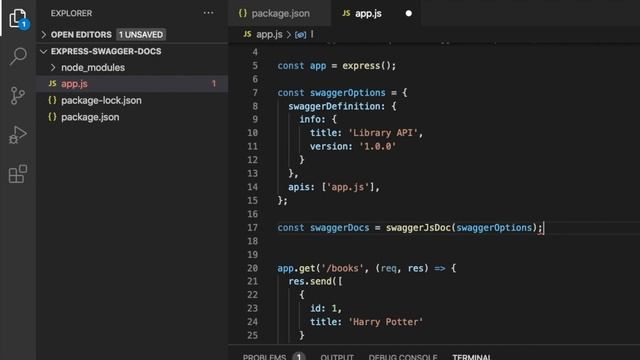Click 'info' key on line 9
The height and width of the screenshot is (360, 640).
[310, 120]
